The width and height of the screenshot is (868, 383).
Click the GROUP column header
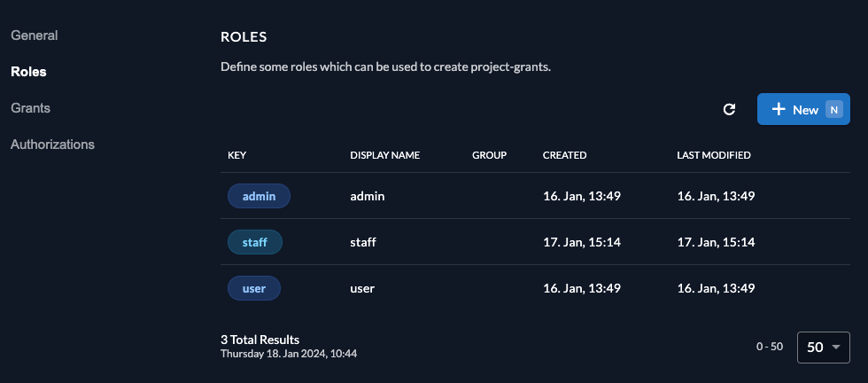click(x=489, y=155)
